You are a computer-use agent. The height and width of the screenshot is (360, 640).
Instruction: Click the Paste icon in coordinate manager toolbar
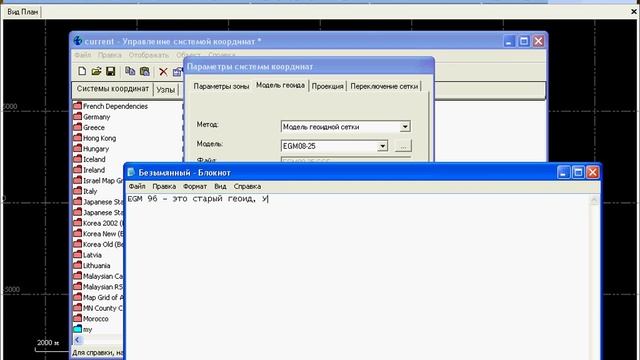click(145, 71)
